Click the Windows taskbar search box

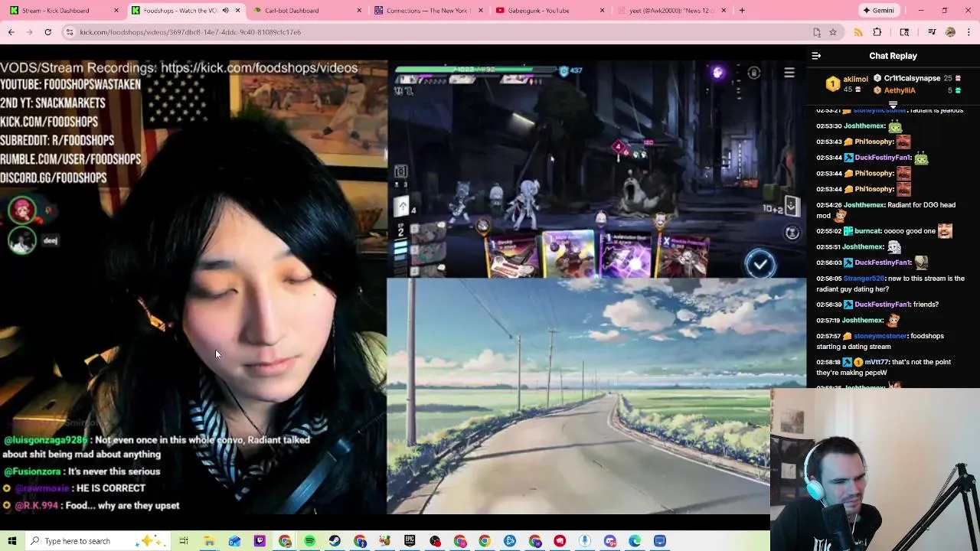98,541
